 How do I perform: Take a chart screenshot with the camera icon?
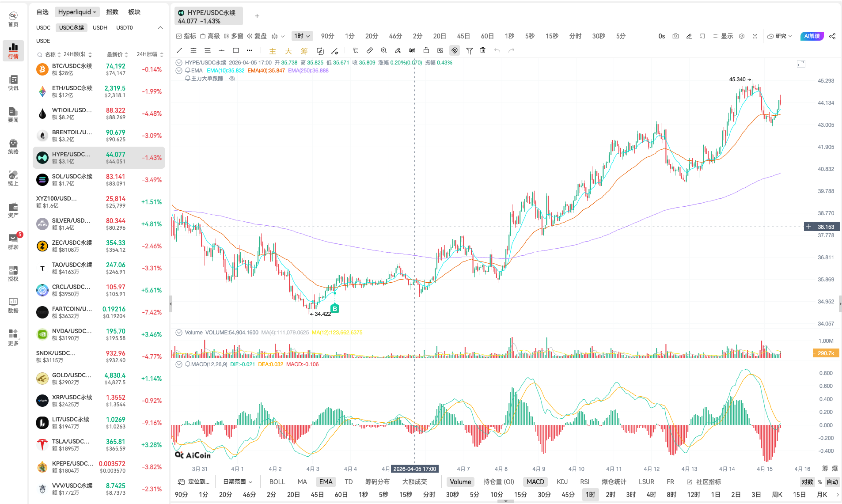(x=675, y=36)
